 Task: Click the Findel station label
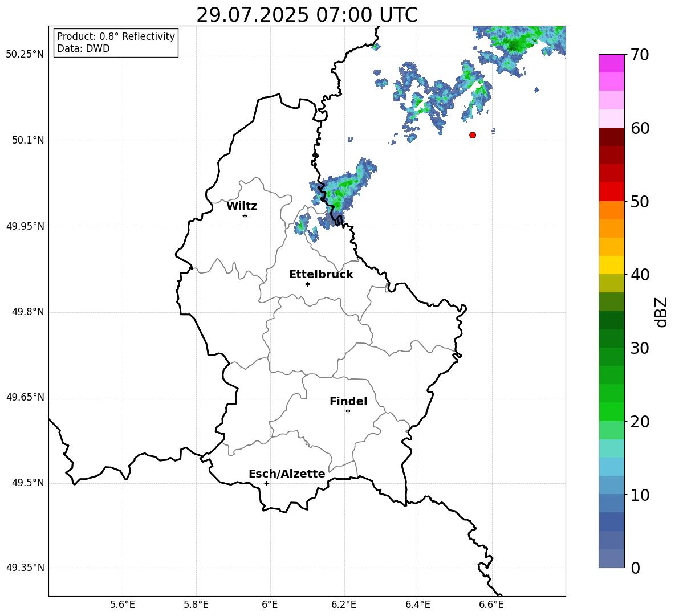click(x=348, y=401)
